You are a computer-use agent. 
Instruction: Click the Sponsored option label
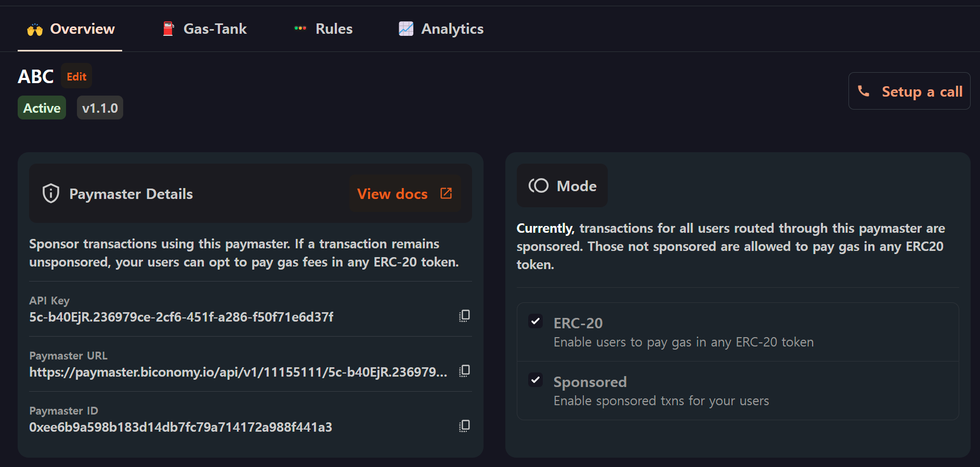click(590, 382)
